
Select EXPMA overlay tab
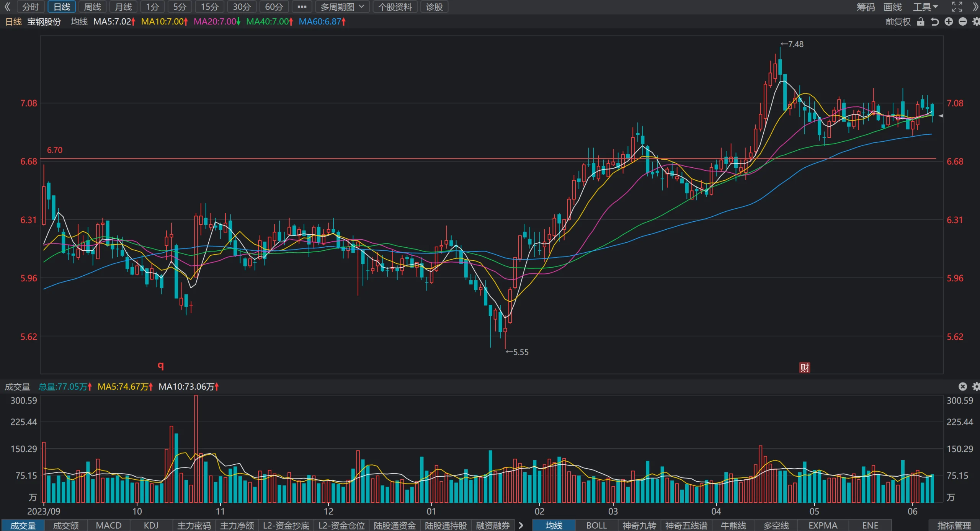click(x=823, y=526)
